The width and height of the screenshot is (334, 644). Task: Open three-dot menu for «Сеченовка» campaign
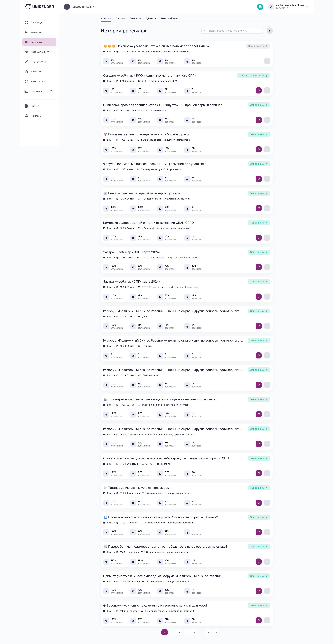267,61
